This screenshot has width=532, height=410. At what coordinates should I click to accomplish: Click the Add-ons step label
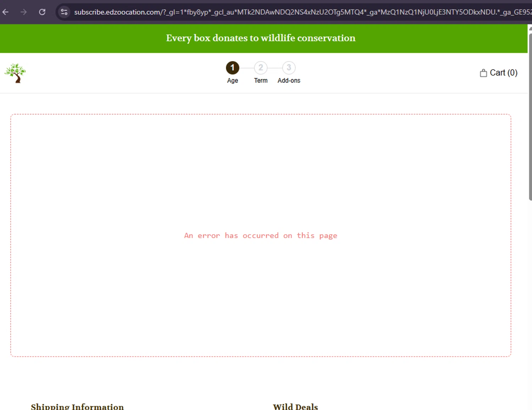click(x=289, y=81)
